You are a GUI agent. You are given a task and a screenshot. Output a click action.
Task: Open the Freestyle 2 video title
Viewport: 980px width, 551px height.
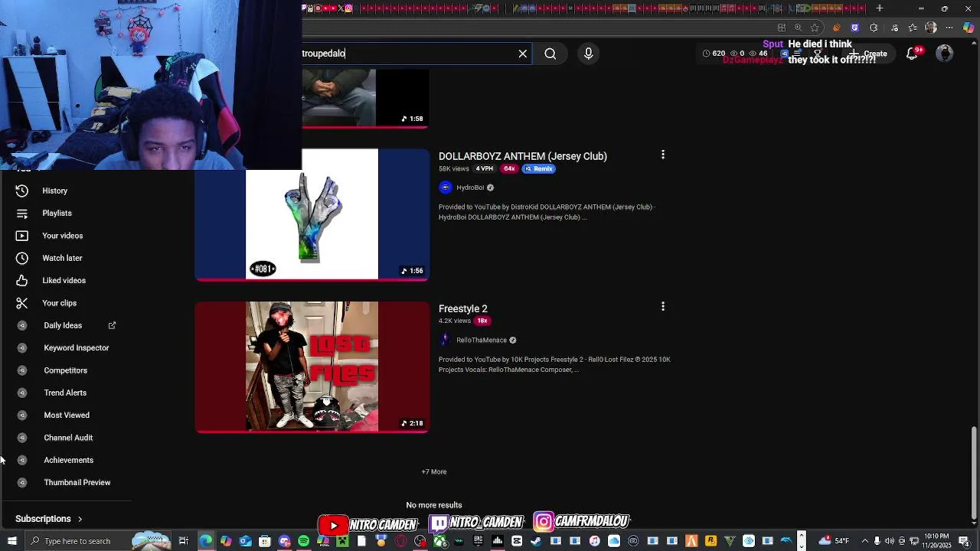tap(463, 308)
